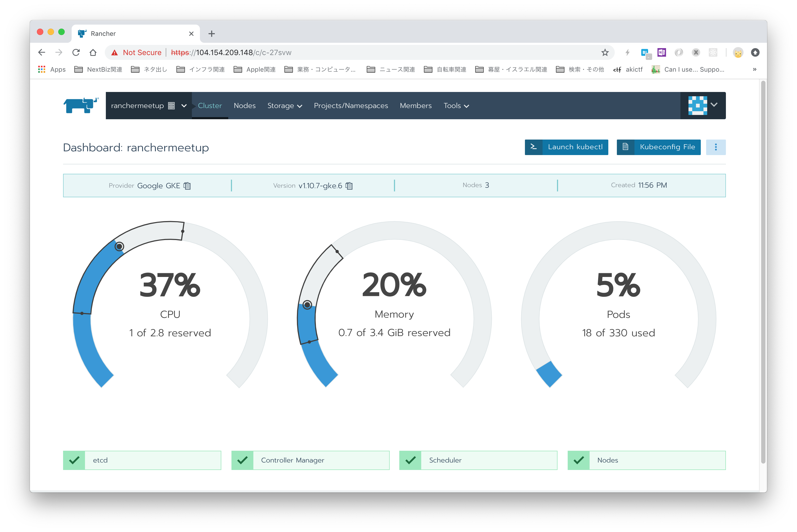Open the user avatar menu
The image size is (797, 532).
tap(703, 105)
